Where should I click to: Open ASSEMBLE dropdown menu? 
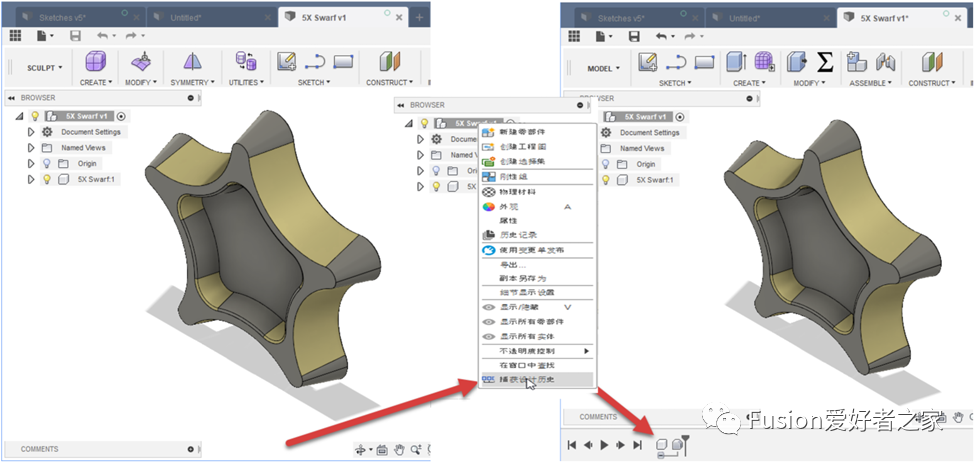(x=871, y=83)
